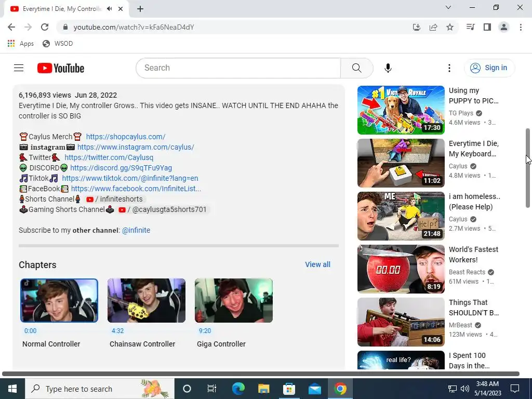Image resolution: width=532 pixels, height=399 pixels.
Task: Reload the current page
Action: [x=45, y=27]
